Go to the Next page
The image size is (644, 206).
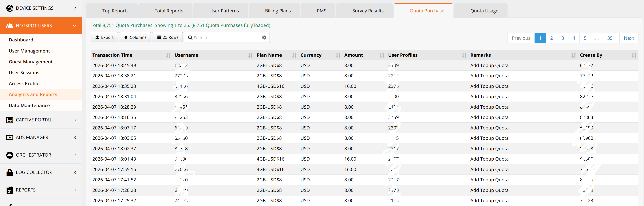tap(629, 38)
